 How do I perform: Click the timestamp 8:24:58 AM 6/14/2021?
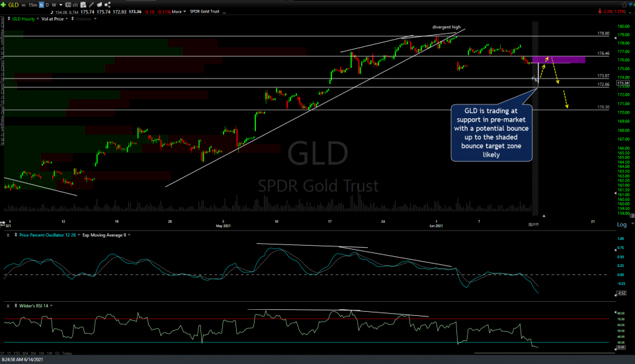click(x=22, y=359)
